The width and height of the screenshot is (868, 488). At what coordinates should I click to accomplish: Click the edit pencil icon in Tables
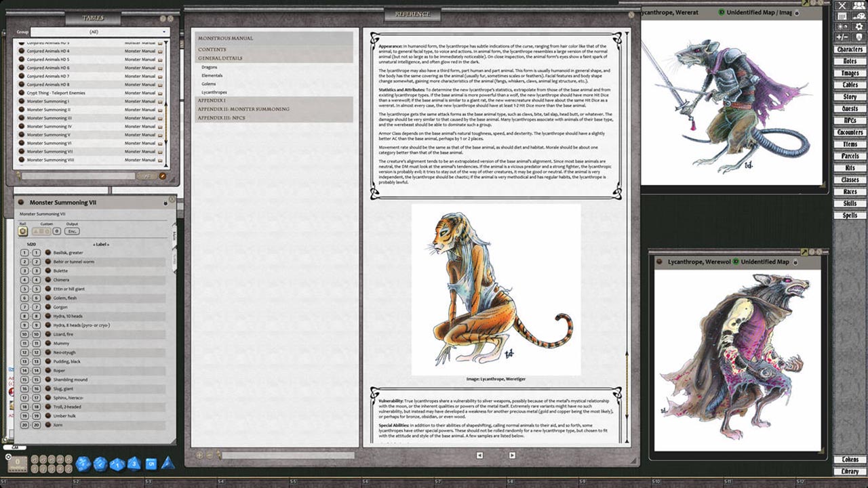[x=162, y=176]
